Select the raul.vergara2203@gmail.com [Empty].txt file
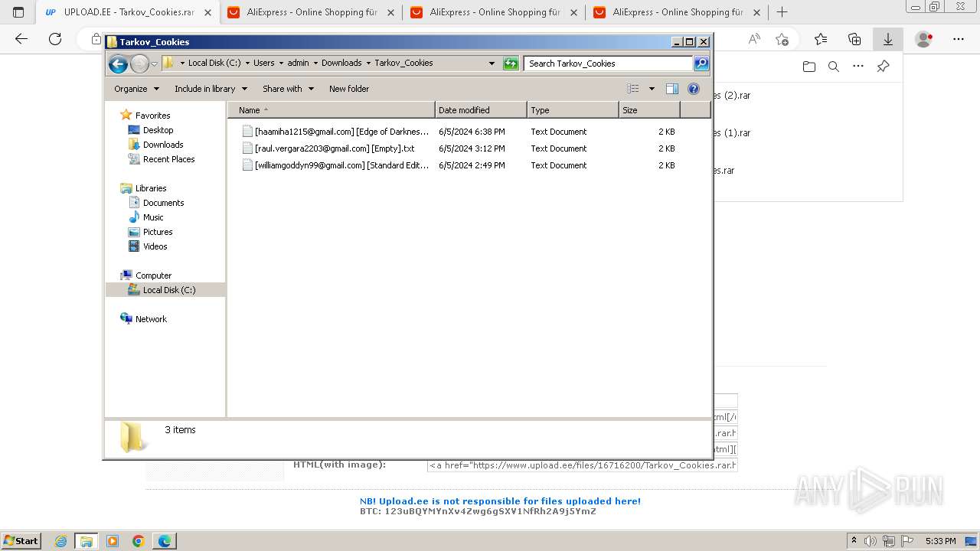The width and height of the screenshot is (980, 551). [328, 148]
